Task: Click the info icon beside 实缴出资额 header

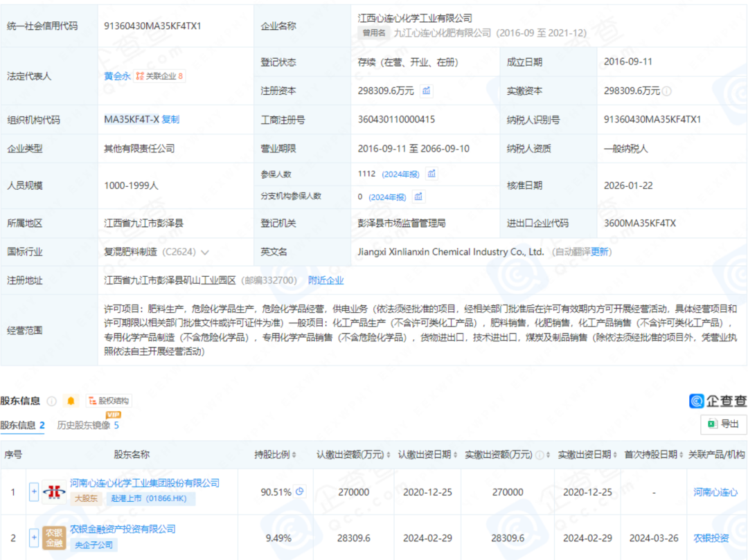Action: [539, 454]
